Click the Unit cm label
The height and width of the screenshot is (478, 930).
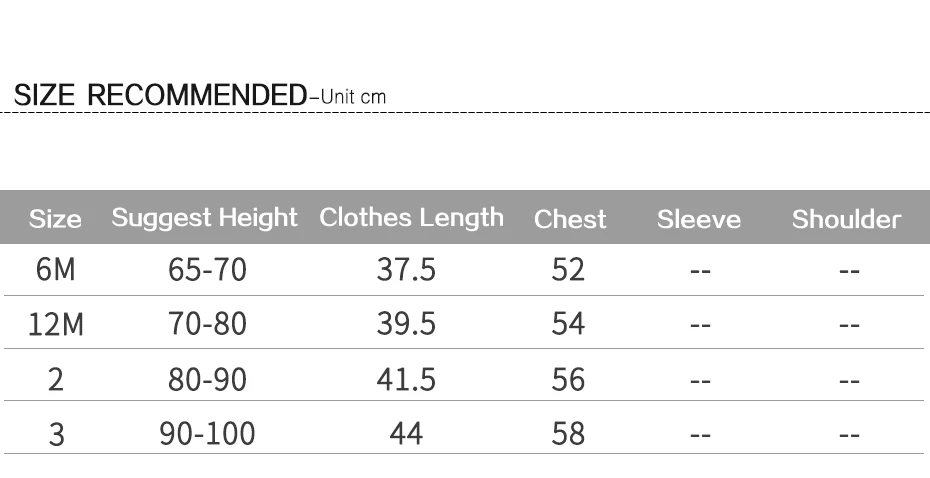(353, 97)
